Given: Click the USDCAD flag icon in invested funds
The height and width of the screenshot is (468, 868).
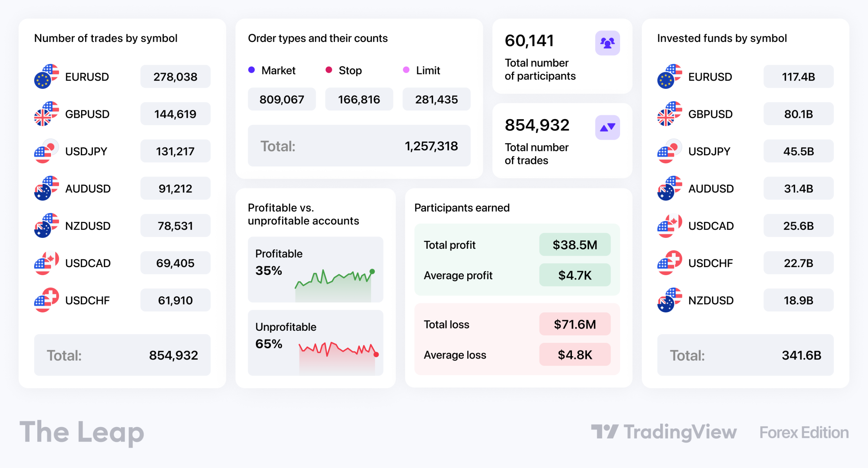Looking at the screenshot, I should (x=670, y=226).
